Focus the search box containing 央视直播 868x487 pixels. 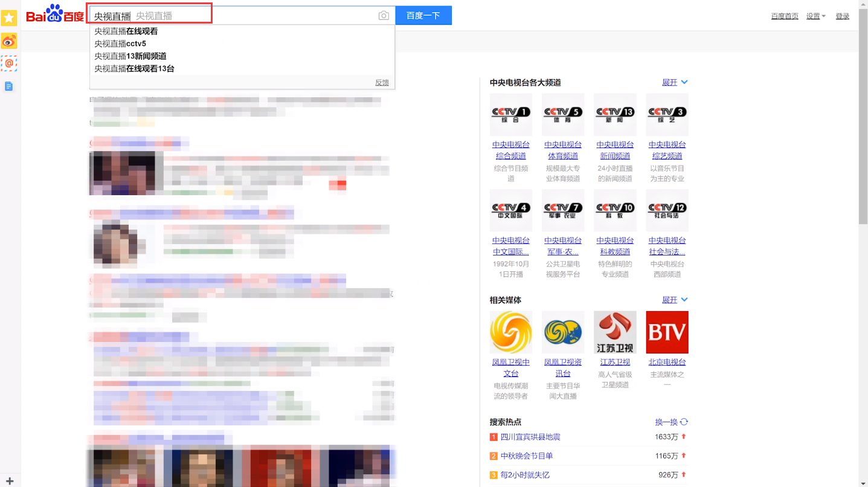[242, 16]
